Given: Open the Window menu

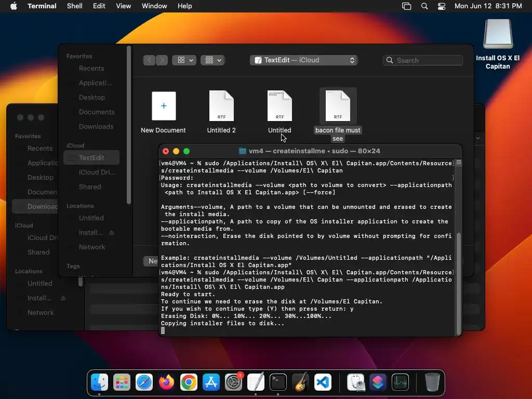Looking at the screenshot, I should point(154,6).
